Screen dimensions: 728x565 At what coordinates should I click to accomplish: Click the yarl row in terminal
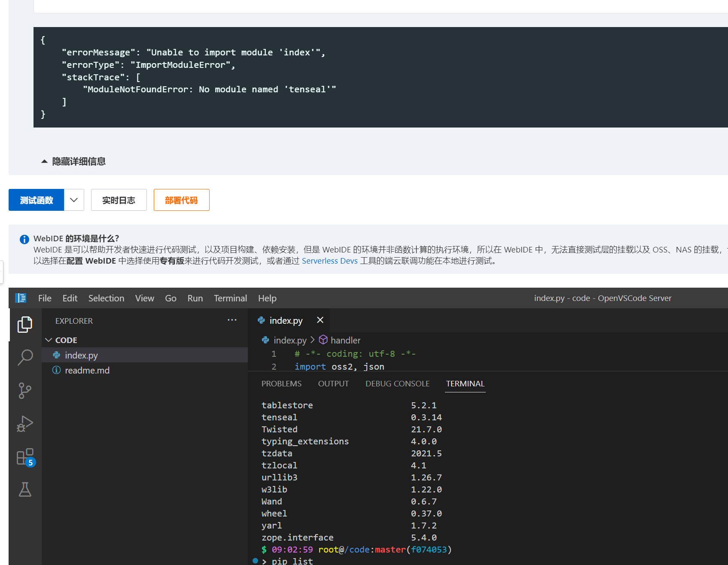click(x=349, y=525)
